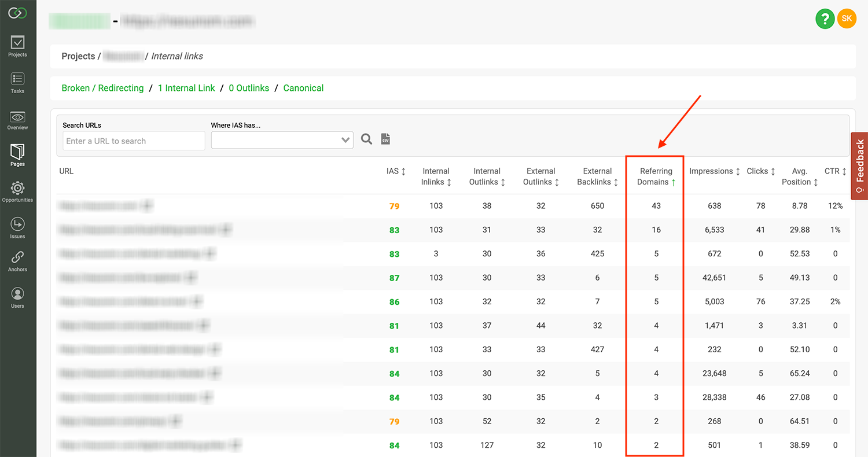Click the Internal links breadcrumb text

click(x=177, y=56)
